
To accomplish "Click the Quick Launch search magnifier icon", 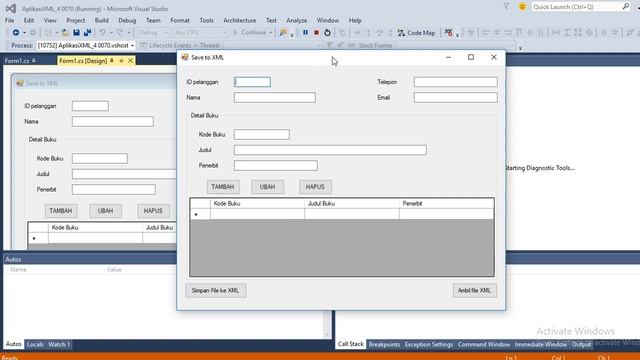I will (x=626, y=7).
